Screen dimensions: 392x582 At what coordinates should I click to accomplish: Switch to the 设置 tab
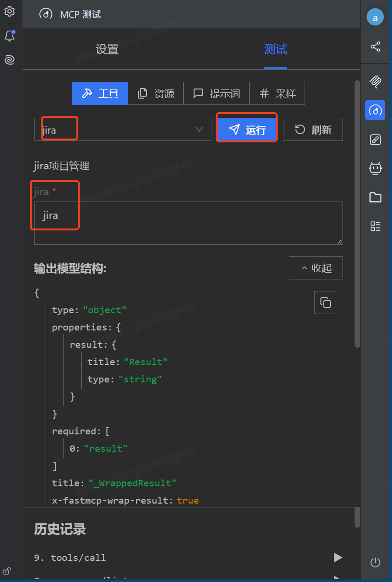coord(107,49)
